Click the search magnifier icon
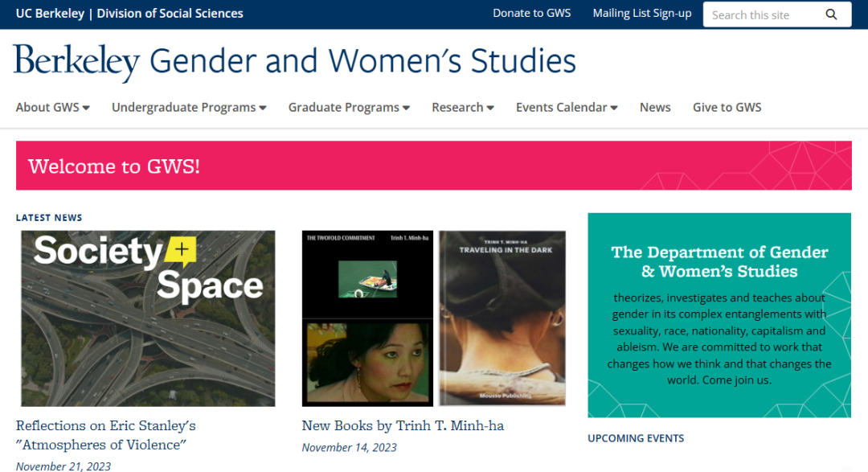This screenshot has width=868, height=472. (831, 14)
